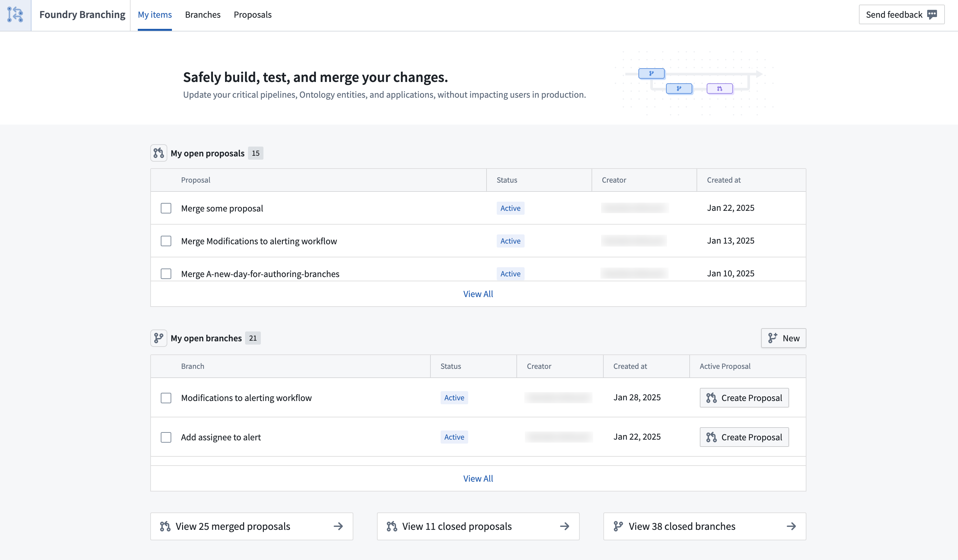This screenshot has width=958, height=560.
Task: Toggle checkbox for Merge Modifications to alerting workflow
Action: [165, 241]
